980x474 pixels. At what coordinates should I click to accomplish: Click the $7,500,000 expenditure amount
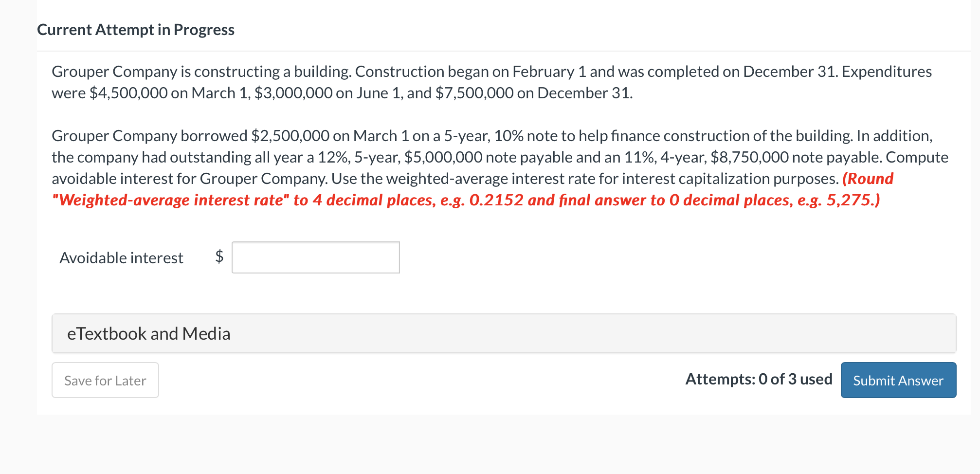[x=474, y=93]
